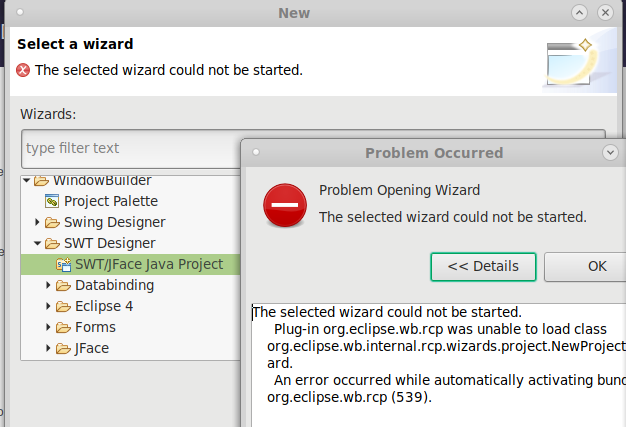Click the Project Palette icon

pos(52,201)
